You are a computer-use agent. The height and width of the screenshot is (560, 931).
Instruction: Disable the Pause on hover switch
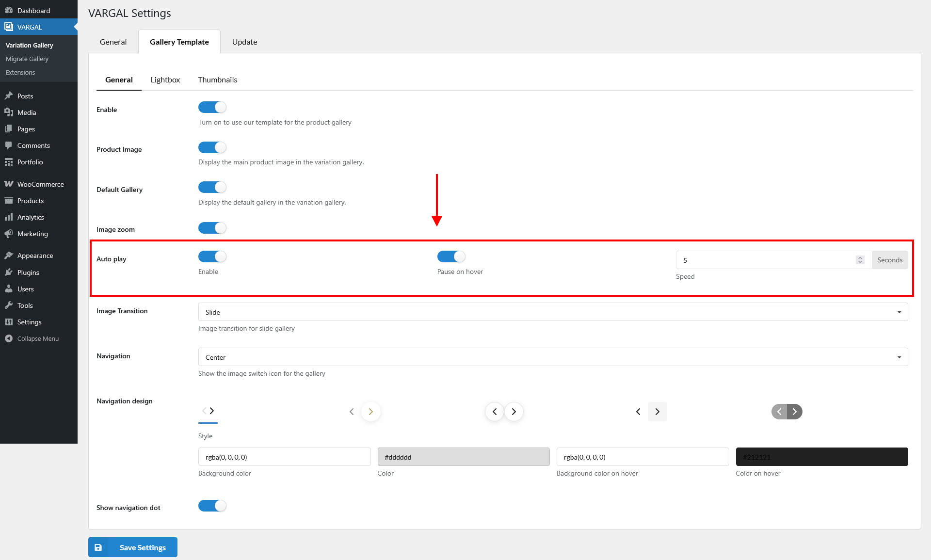tap(451, 256)
